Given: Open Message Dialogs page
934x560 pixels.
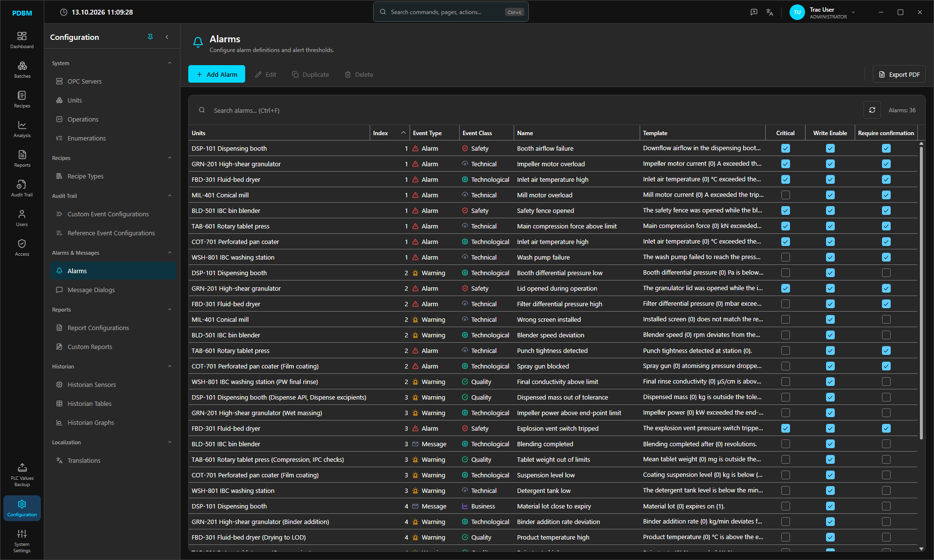Looking at the screenshot, I should pyautogui.click(x=113, y=290).
